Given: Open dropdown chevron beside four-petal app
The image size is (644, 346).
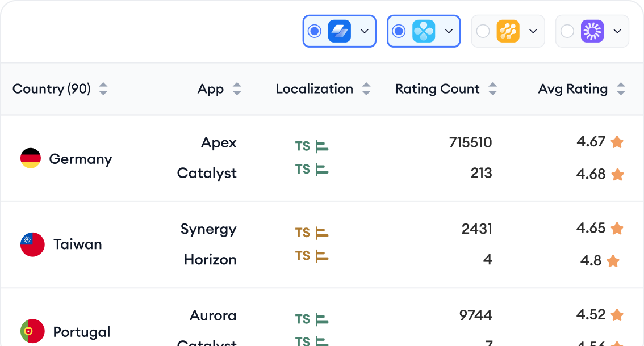Looking at the screenshot, I should [449, 31].
